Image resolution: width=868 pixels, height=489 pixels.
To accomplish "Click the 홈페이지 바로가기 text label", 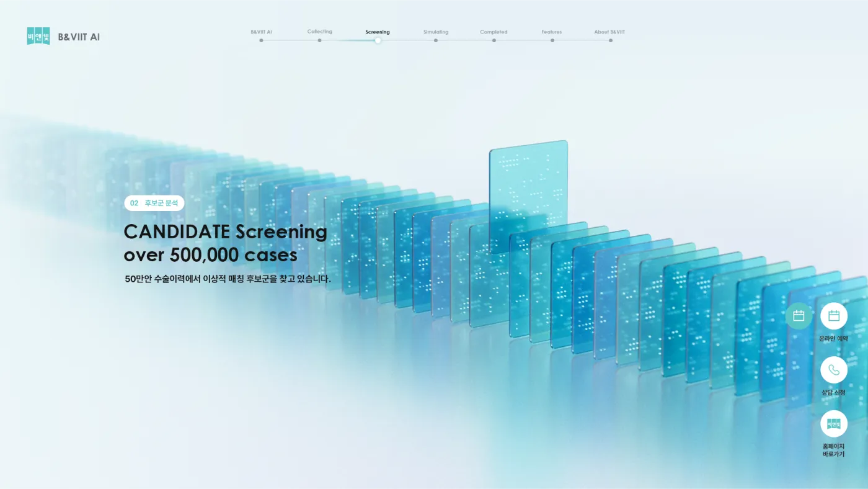I will pos(833,450).
